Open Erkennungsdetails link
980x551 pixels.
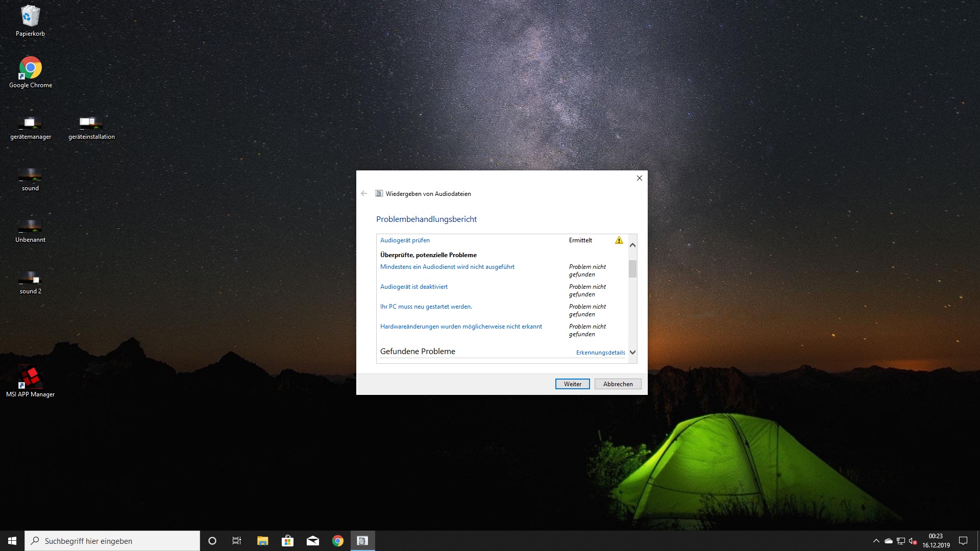(x=600, y=353)
